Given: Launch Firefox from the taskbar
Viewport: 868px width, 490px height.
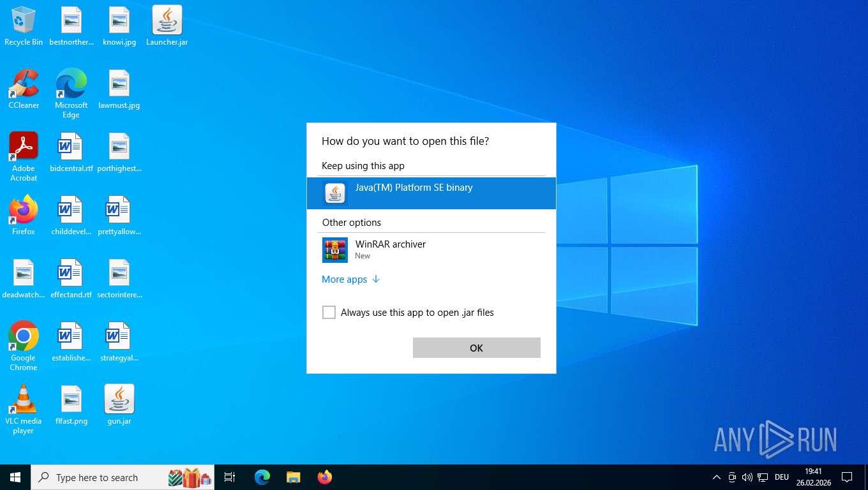Looking at the screenshot, I should tap(324, 477).
